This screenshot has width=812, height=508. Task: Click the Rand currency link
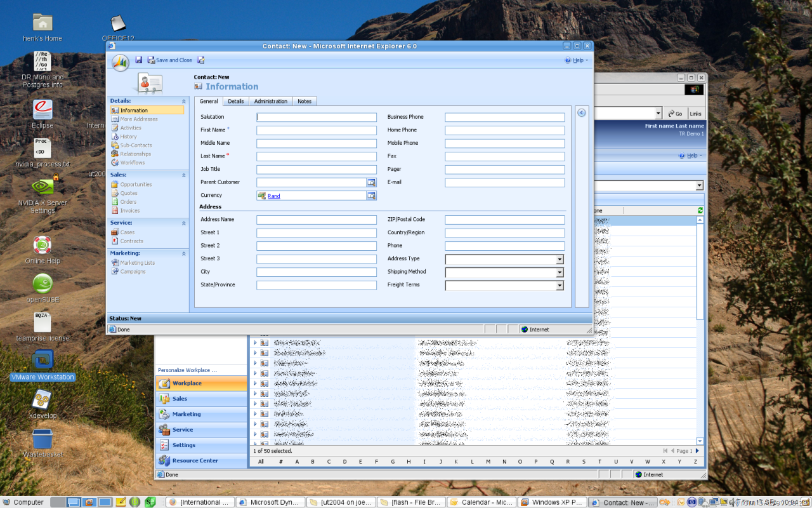(x=273, y=196)
